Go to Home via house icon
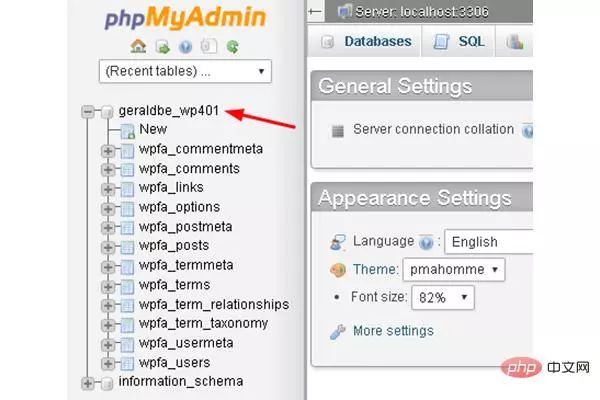 pyautogui.click(x=139, y=47)
